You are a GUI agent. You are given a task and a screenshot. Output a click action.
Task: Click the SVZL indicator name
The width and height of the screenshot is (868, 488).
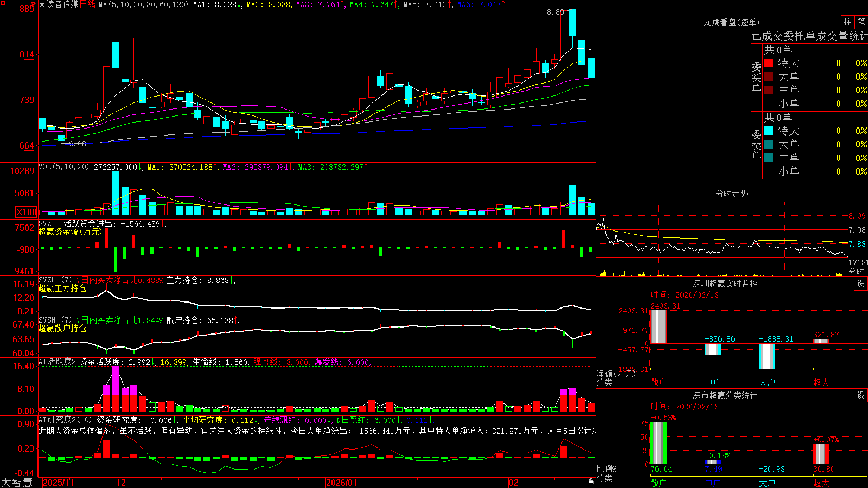coord(47,280)
